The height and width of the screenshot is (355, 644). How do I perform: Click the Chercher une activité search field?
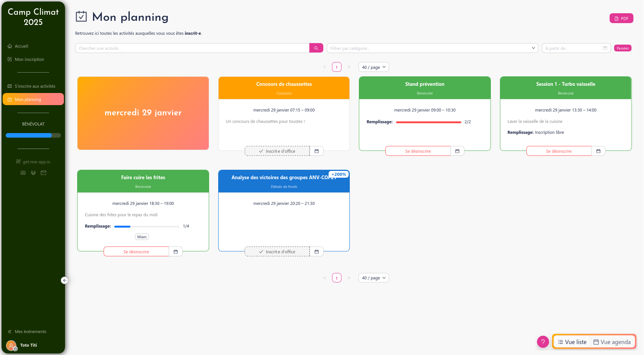[x=192, y=48]
